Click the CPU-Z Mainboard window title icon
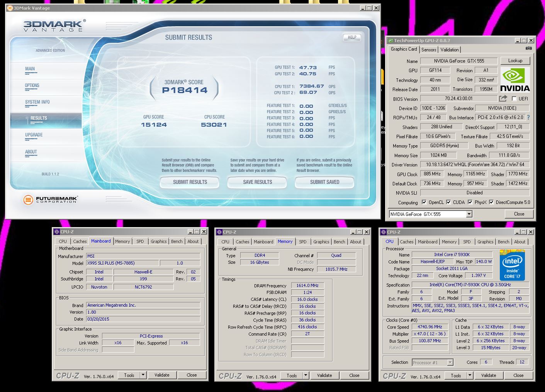This screenshot has width=545, height=392. coord(56,232)
